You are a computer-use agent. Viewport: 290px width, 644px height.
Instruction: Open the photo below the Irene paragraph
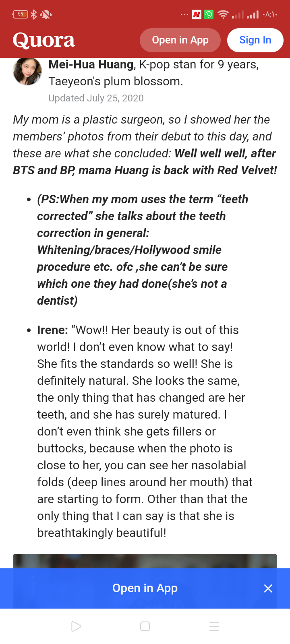click(145, 561)
